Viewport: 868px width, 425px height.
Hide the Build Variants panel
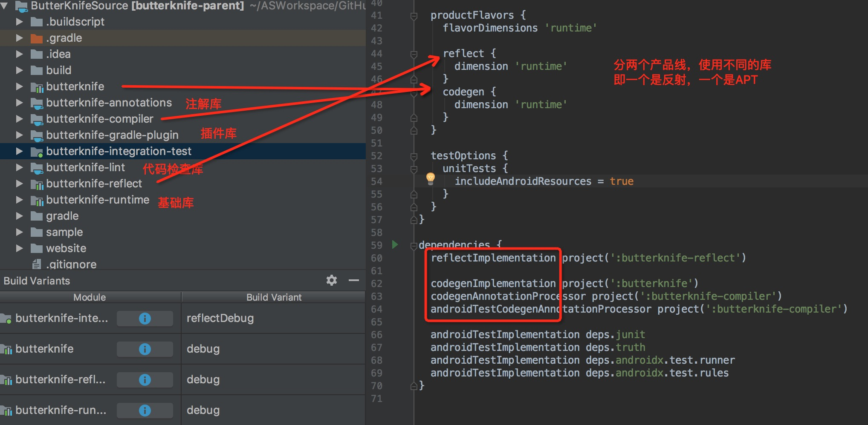click(354, 280)
